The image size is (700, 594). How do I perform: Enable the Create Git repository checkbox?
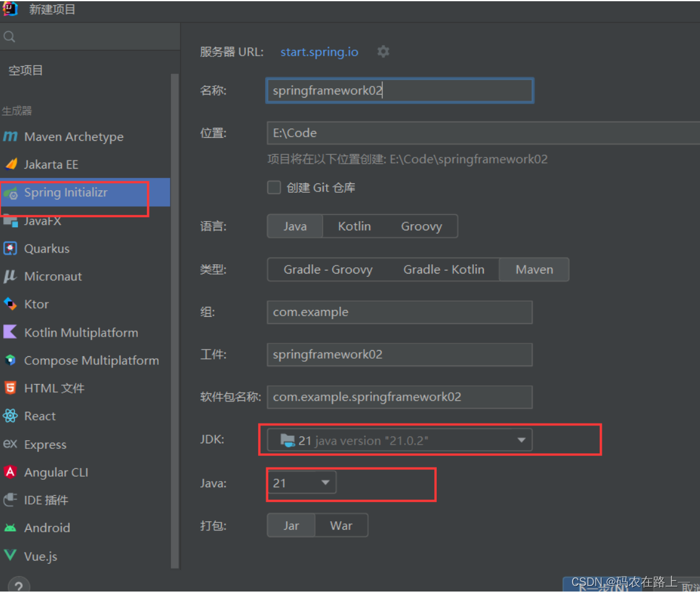(x=274, y=188)
